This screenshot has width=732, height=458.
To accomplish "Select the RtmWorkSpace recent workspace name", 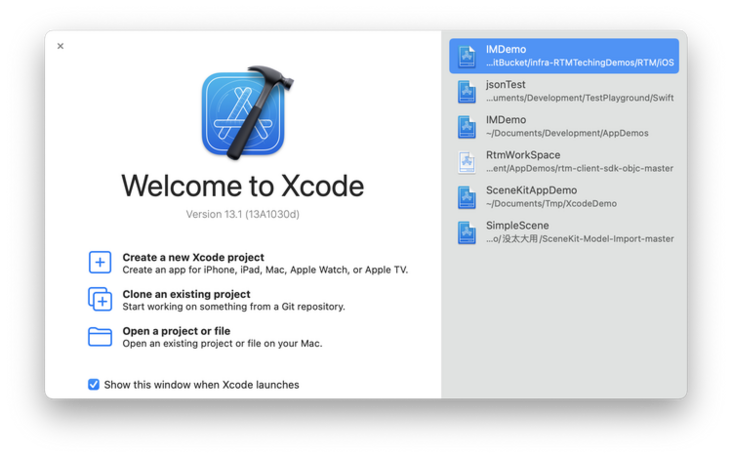I will pos(523,155).
